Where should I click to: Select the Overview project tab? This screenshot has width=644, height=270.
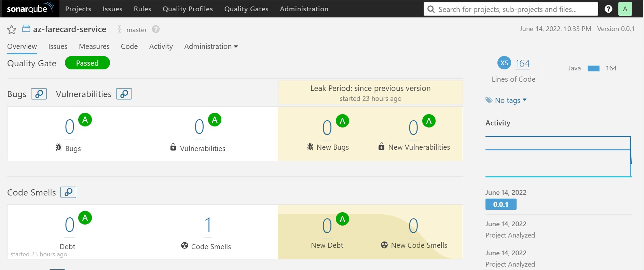(x=22, y=46)
